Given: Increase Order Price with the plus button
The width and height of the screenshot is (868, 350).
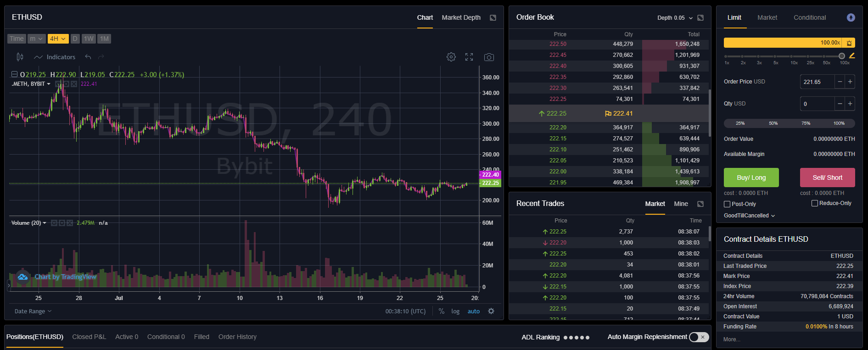Looking at the screenshot, I should 850,82.
